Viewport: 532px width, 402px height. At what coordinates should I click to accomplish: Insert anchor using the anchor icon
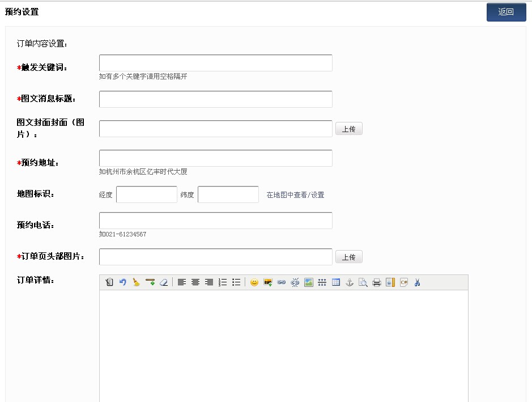click(x=350, y=282)
